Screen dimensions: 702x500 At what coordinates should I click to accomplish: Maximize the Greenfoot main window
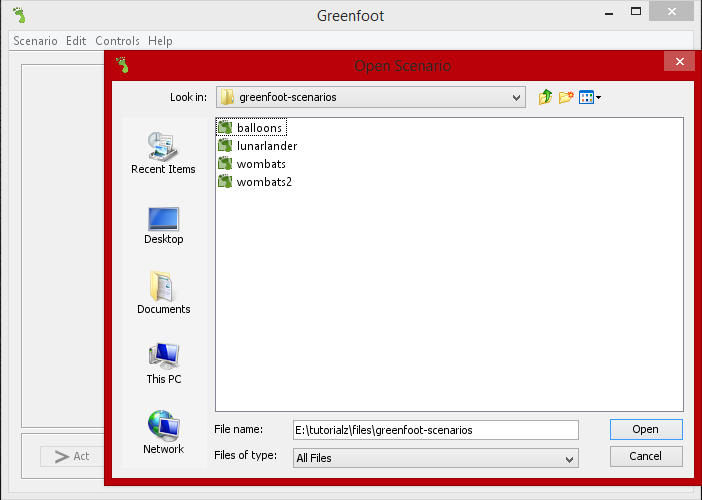coord(636,12)
